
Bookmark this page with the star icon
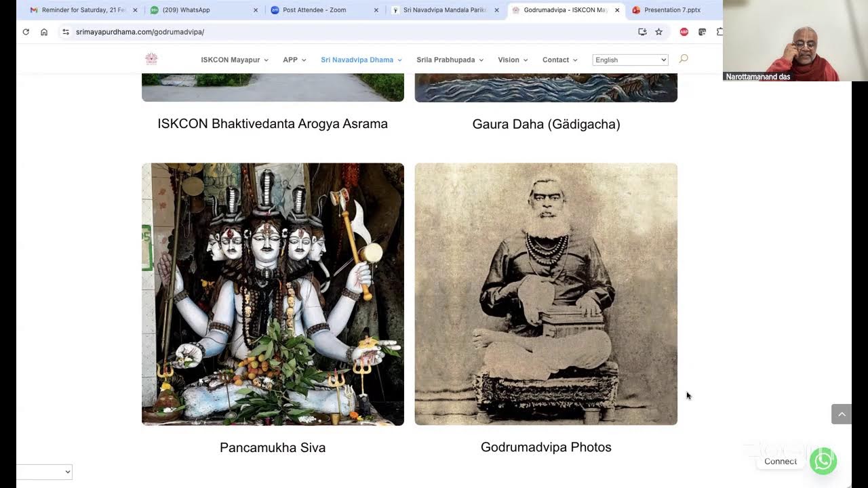pos(658,32)
